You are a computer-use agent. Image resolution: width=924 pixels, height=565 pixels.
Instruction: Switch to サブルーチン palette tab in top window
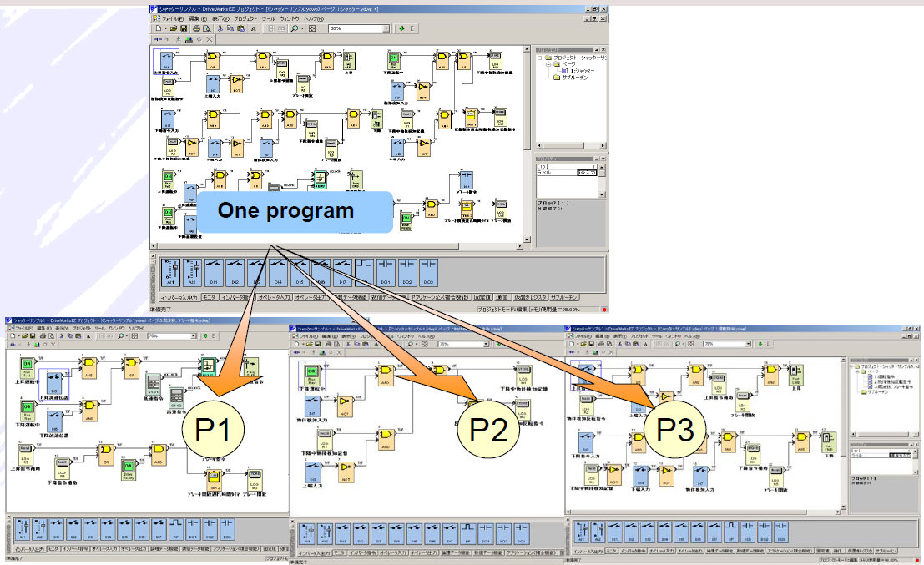tap(564, 298)
